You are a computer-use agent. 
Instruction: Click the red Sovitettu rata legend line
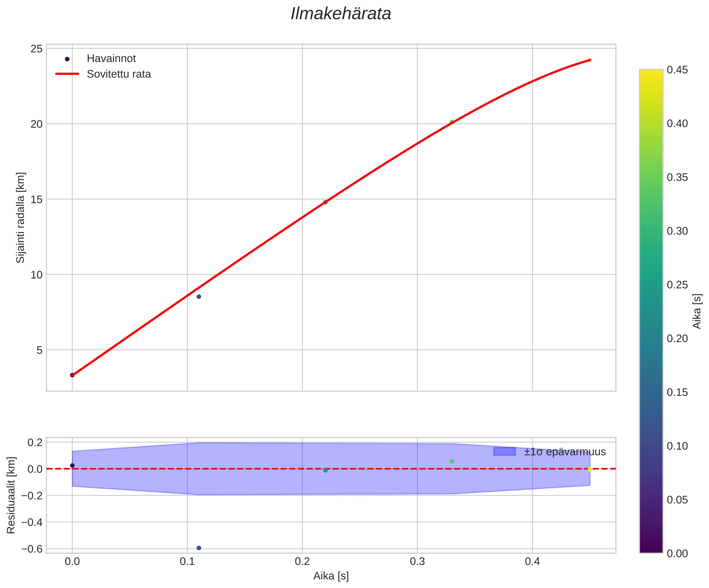click(x=67, y=74)
